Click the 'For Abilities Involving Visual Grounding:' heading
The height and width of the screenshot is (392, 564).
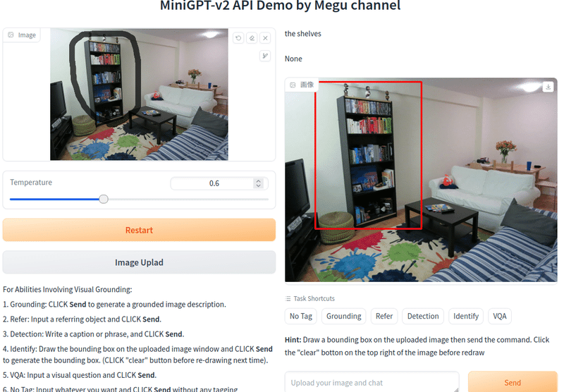point(68,290)
